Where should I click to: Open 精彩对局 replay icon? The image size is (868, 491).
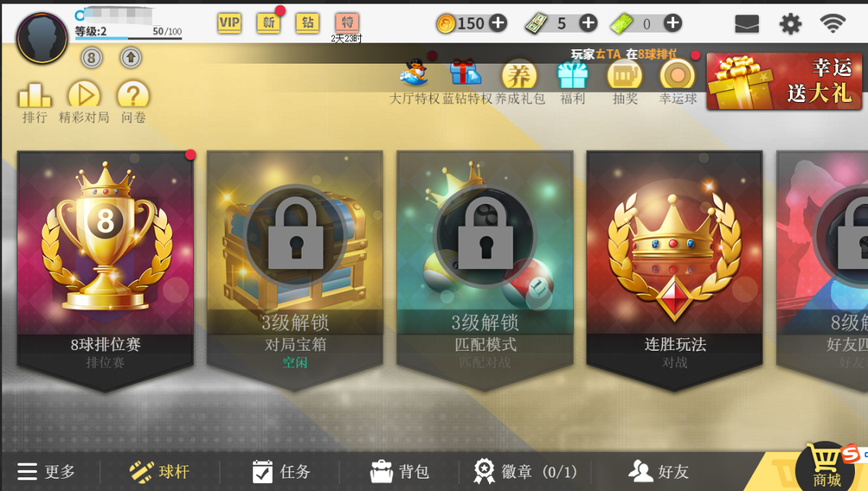pyautogui.click(x=84, y=95)
